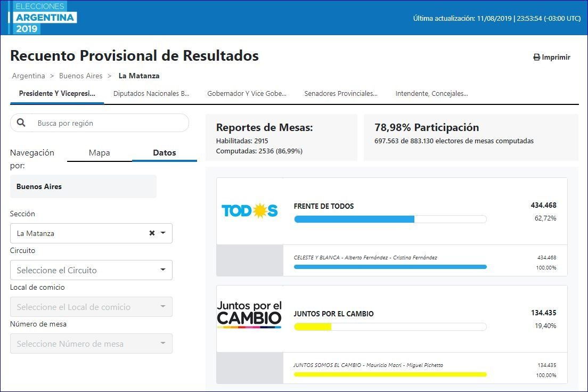Screen dimensions: 588x392
Task: Go to the Senadores Provinciales tab
Action: coord(340,94)
